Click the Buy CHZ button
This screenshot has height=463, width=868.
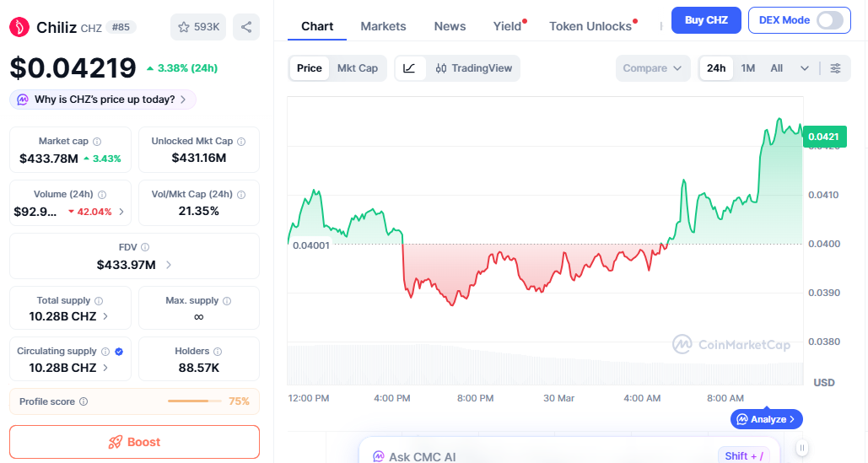[706, 20]
